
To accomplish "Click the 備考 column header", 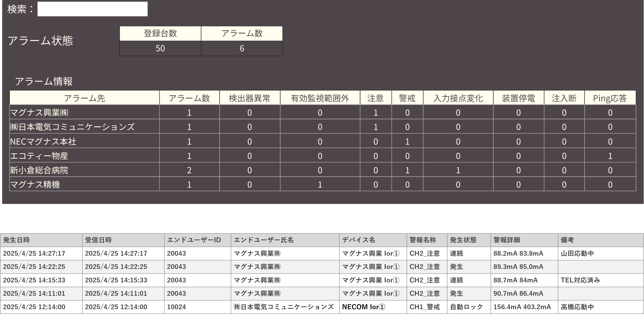I will point(601,240).
